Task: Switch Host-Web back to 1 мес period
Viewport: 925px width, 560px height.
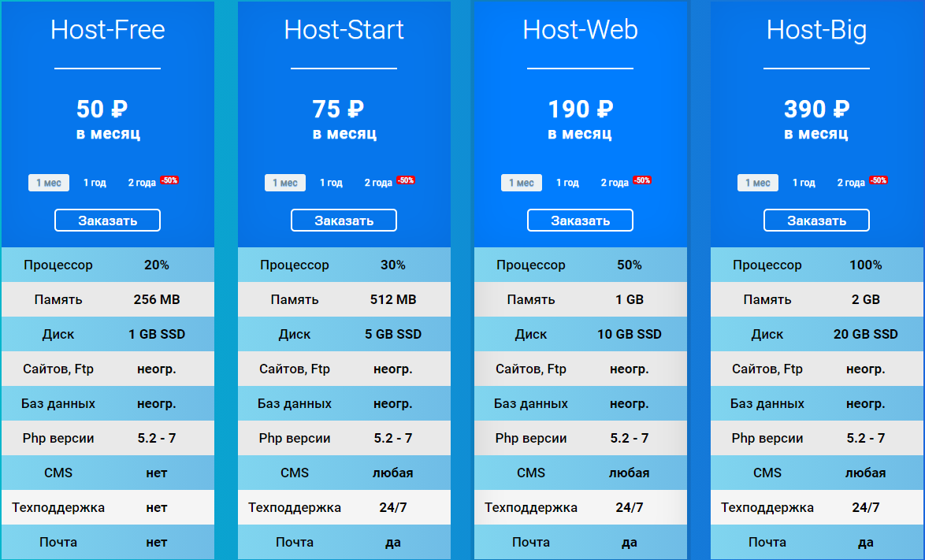Action: click(x=521, y=182)
